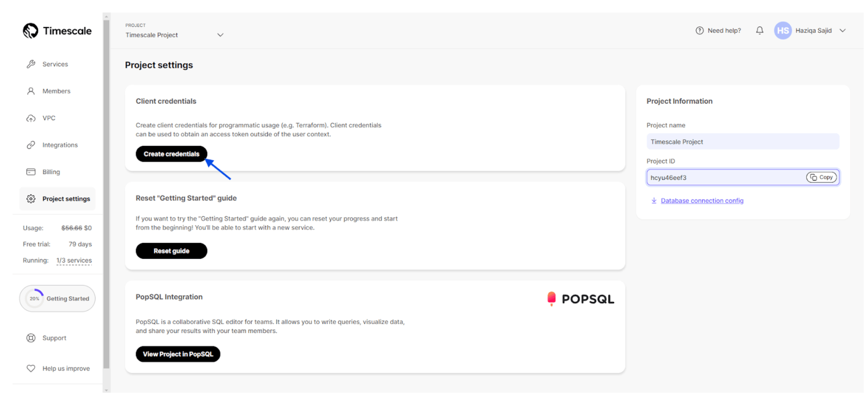Viewport: 868px width, 398px height.
Task: Click the VPC cloud icon
Action: pyautogui.click(x=31, y=118)
